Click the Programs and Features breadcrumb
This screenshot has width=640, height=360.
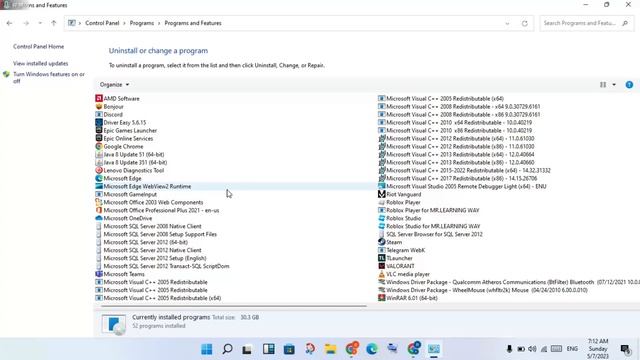[193, 23]
